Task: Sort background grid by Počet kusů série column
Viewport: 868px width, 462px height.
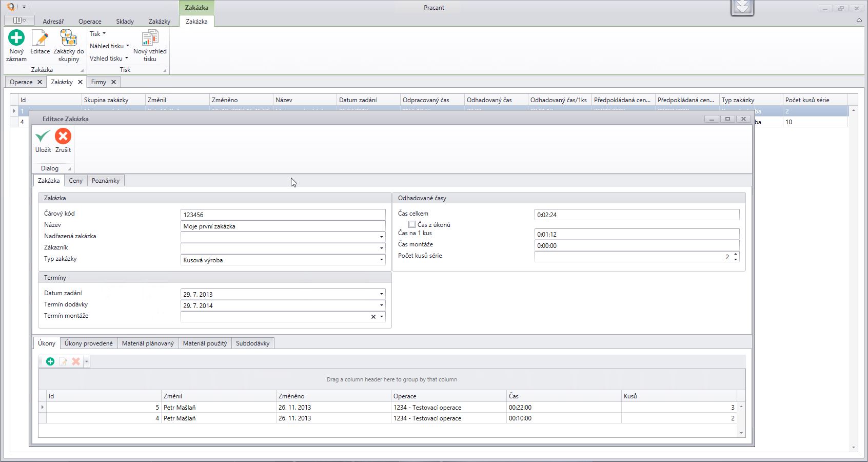Action: 815,100
